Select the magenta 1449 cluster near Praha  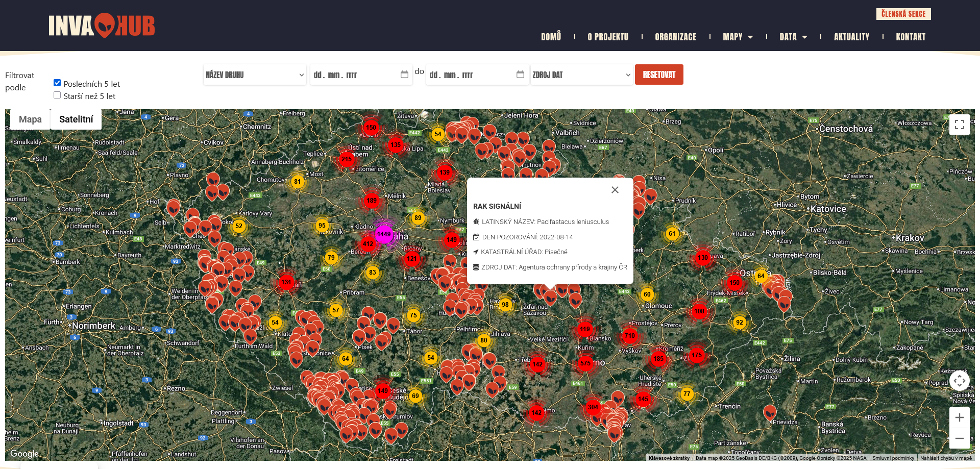384,234
